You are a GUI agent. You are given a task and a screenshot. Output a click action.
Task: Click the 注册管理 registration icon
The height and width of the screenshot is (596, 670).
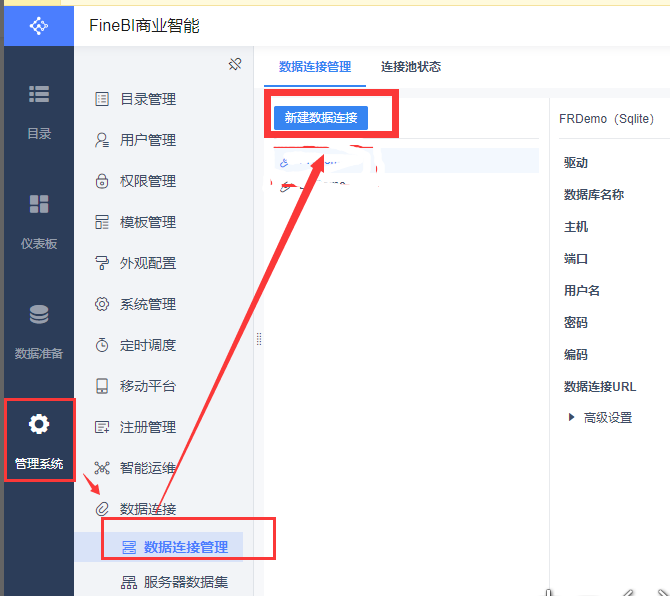(102, 427)
